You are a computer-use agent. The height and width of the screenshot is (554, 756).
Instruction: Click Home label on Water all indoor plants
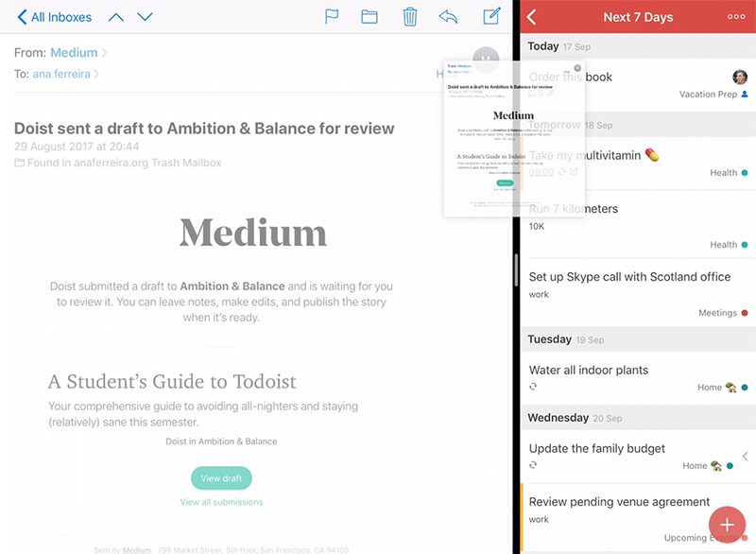722,388
